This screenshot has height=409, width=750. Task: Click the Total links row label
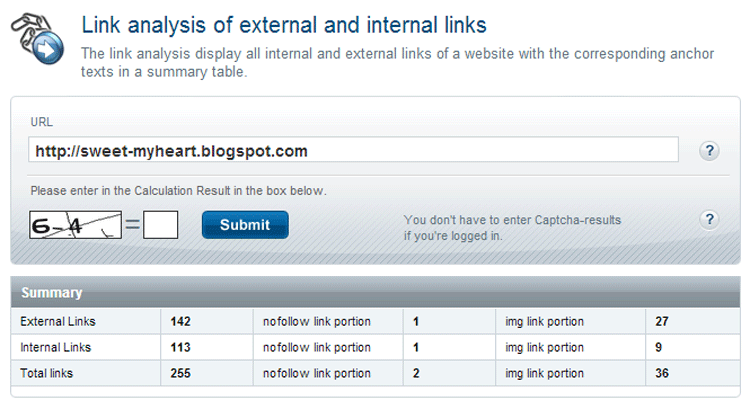coord(46,373)
